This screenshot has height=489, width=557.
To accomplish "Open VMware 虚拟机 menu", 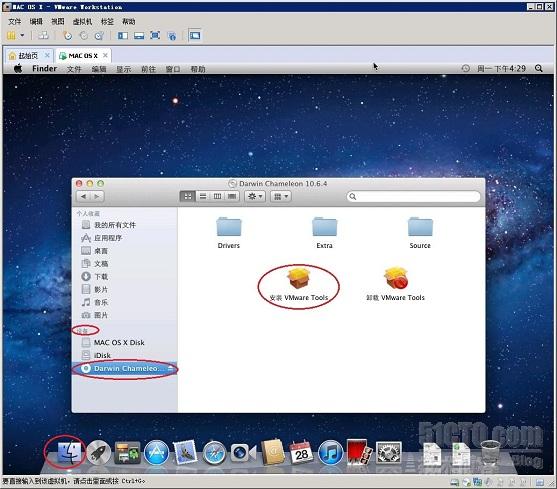I will pos(82,21).
